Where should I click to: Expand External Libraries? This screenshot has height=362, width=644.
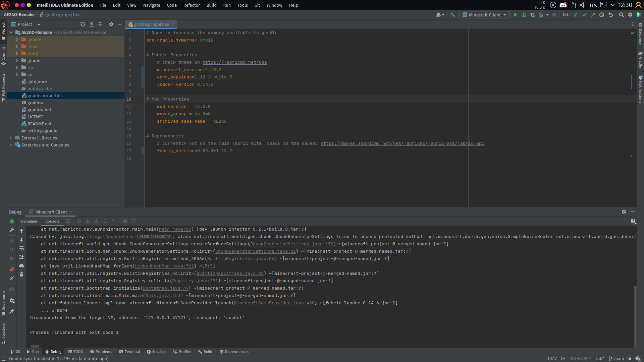point(10,138)
